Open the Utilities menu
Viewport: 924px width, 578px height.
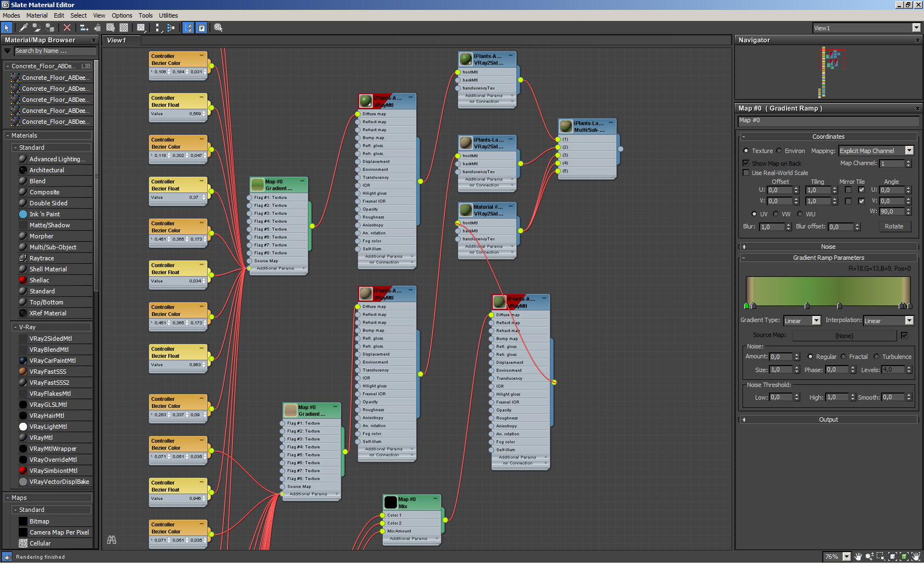click(168, 15)
